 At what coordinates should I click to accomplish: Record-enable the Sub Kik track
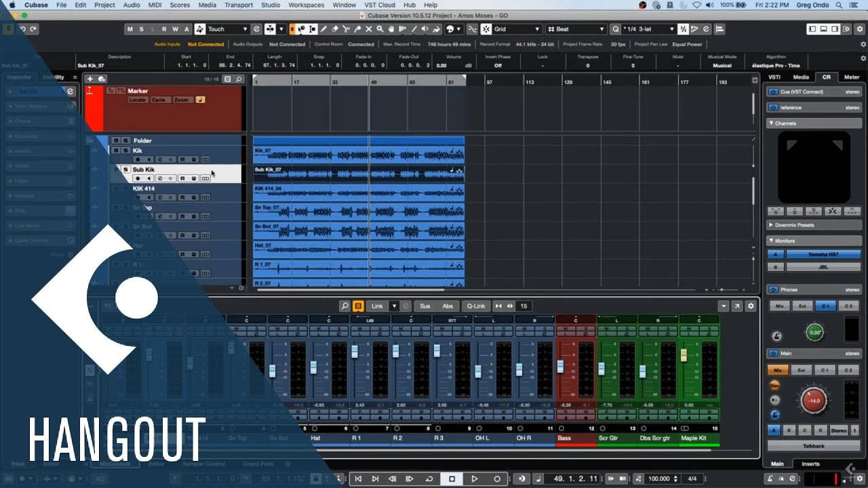(x=138, y=178)
